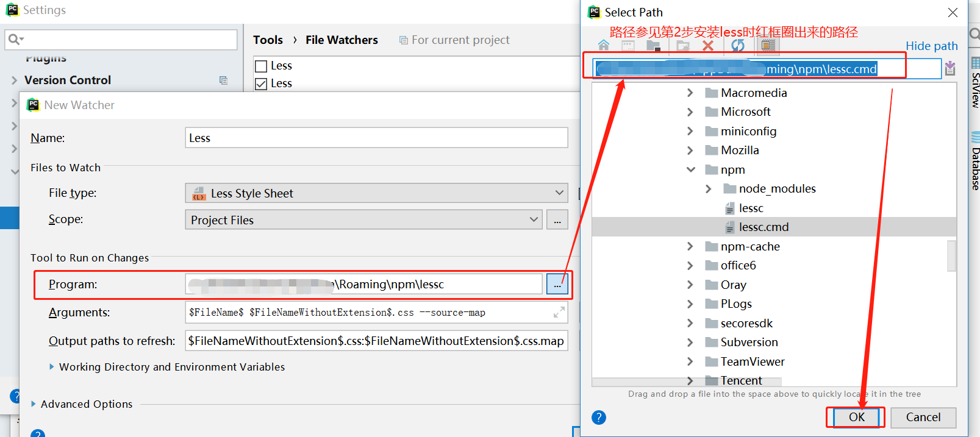Toggle show hidden files and directories
The height and width of the screenshot is (437, 980).
pos(768,46)
